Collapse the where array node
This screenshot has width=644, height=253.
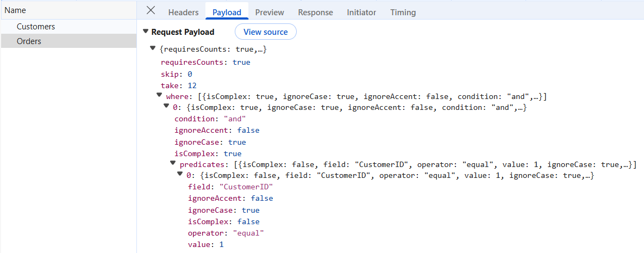(159, 95)
